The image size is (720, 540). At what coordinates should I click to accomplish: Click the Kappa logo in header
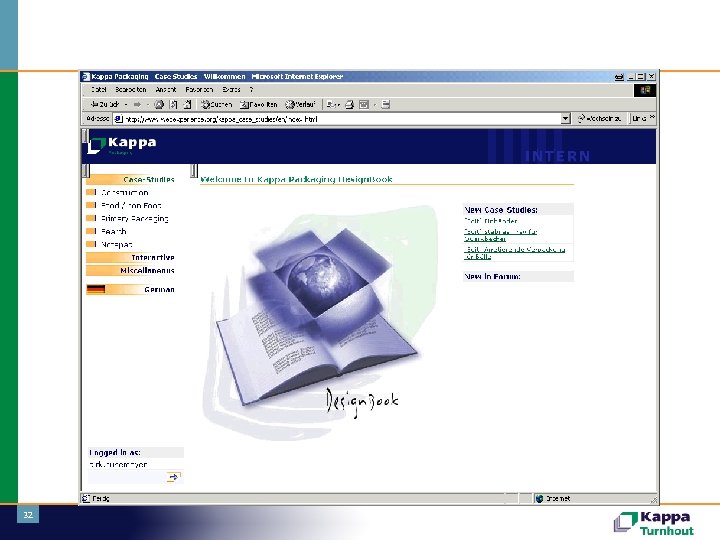coord(122,145)
